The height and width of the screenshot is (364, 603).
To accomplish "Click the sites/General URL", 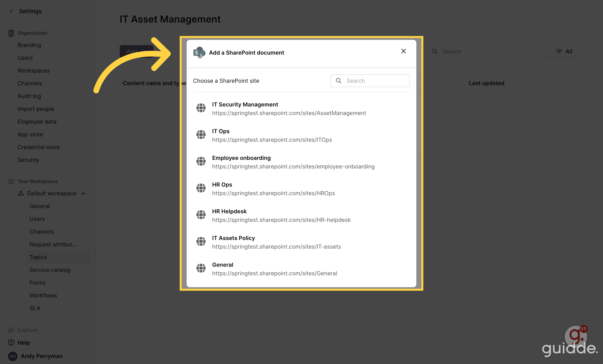I will click(275, 273).
